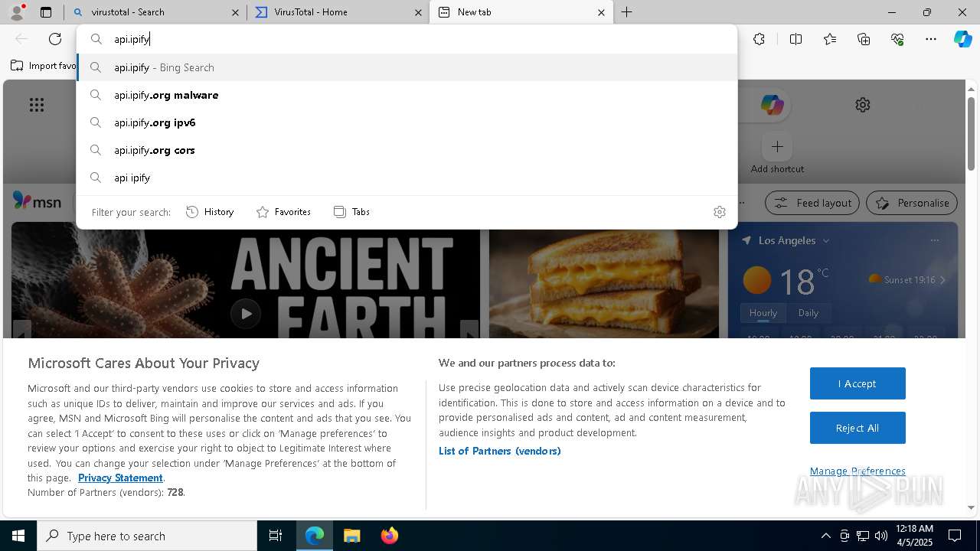Viewport: 980px width, 551px height.
Task: Close the VirusTotal - Home tab
Action: click(x=418, y=12)
